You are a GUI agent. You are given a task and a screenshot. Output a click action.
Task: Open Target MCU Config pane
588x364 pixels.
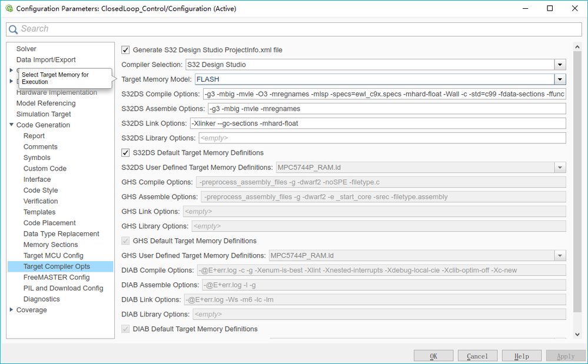coord(53,255)
